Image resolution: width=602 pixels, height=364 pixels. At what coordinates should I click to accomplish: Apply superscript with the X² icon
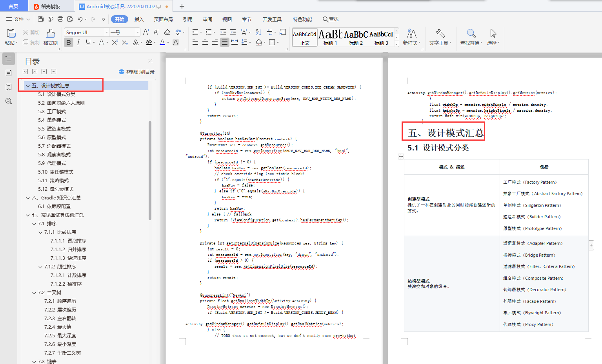pos(115,42)
